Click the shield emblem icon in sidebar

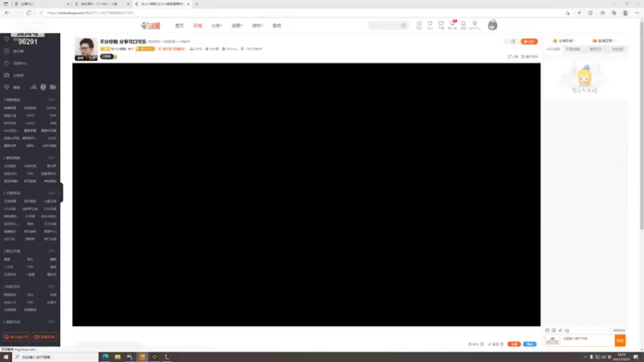pos(43,87)
